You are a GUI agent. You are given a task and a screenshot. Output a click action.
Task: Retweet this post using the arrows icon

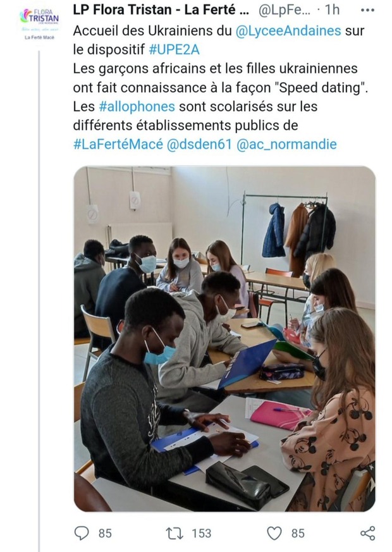(x=175, y=533)
